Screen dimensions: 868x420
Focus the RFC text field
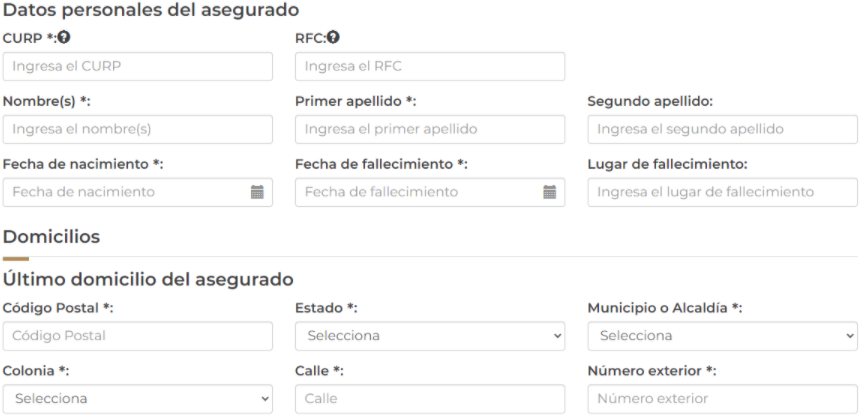tap(430, 67)
